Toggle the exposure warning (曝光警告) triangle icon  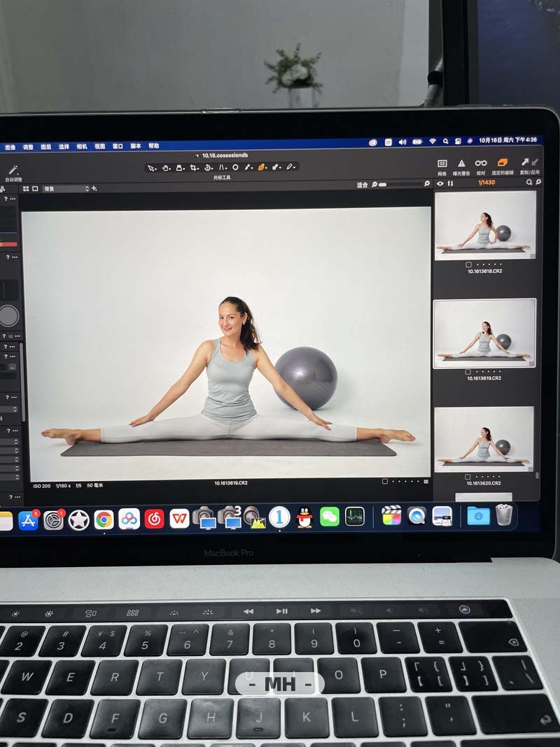[461, 164]
